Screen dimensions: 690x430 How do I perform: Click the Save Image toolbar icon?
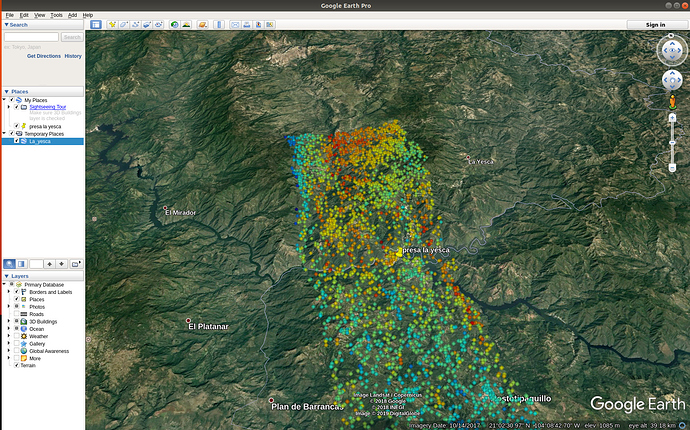point(258,25)
